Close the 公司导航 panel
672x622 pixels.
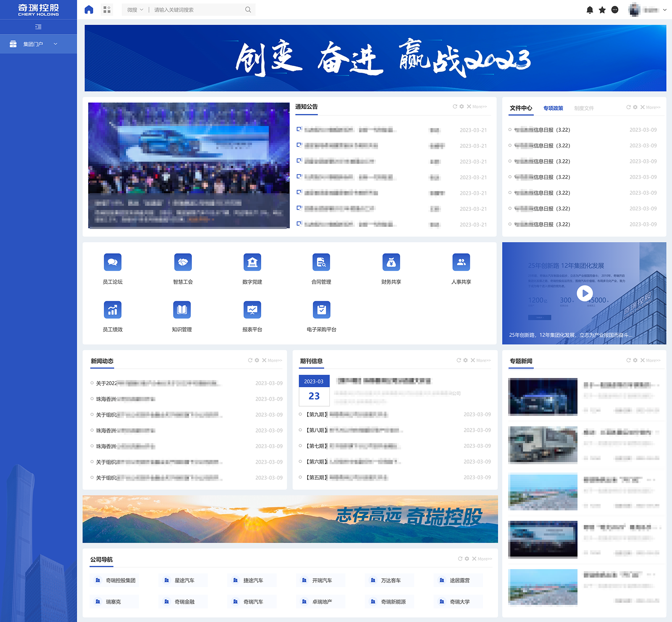click(x=474, y=559)
